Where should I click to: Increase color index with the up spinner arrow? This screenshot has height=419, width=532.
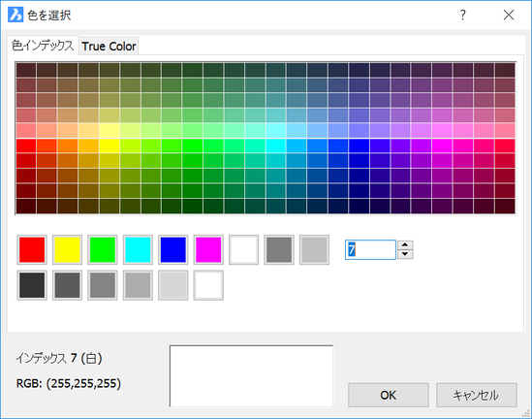tap(405, 245)
